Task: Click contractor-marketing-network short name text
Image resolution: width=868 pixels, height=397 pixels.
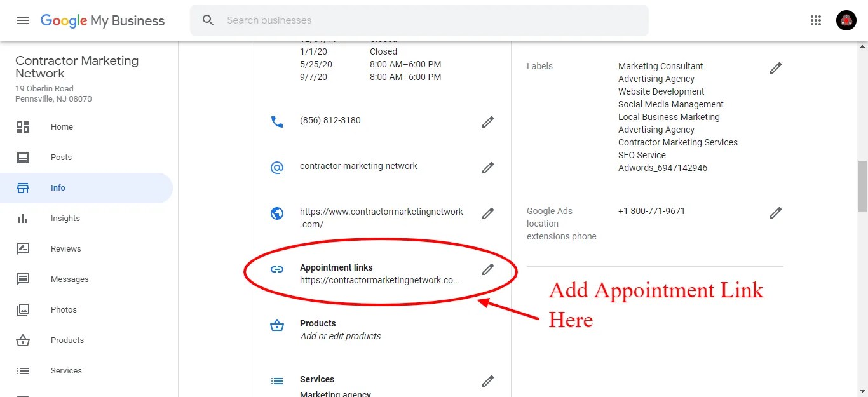Action: point(358,166)
